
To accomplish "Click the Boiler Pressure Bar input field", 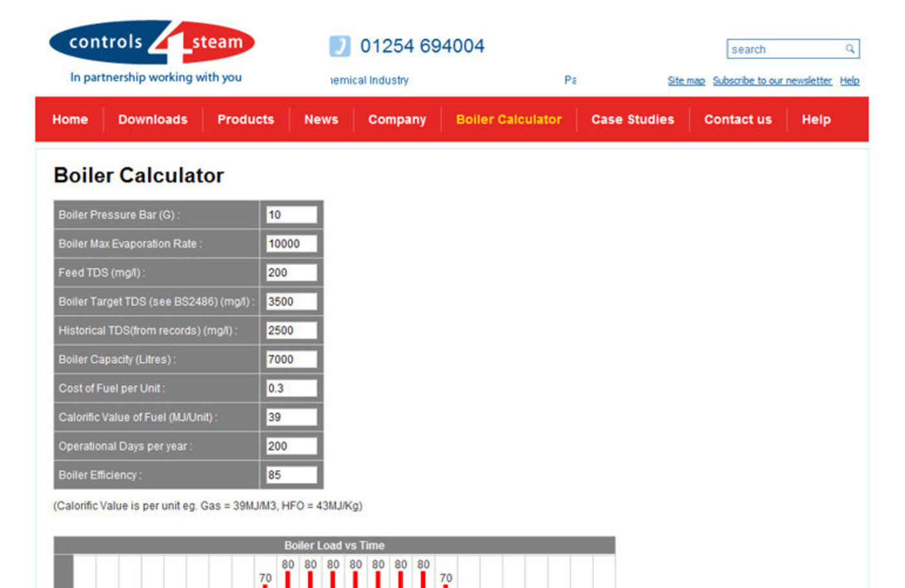I will [x=292, y=215].
